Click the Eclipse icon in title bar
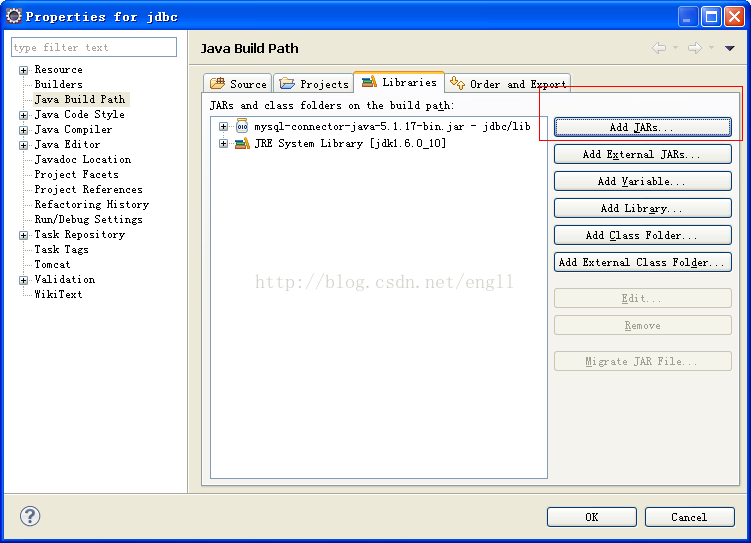The width and height of the screenshot is (751, 543). click(14, 16)
